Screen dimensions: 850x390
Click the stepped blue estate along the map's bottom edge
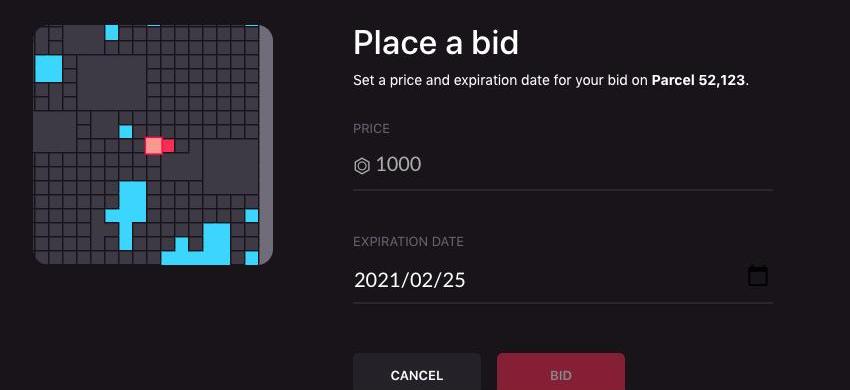click(x=196, y=245)
